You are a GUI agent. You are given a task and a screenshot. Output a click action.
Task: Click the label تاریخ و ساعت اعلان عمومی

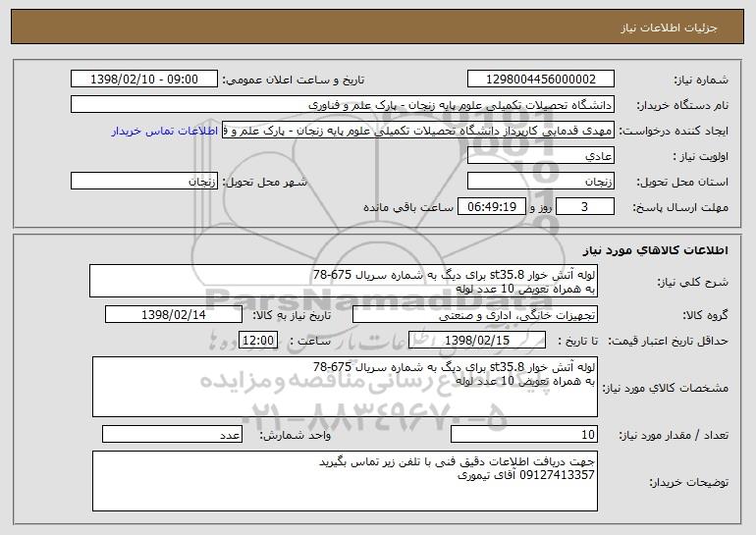point(294,80)
